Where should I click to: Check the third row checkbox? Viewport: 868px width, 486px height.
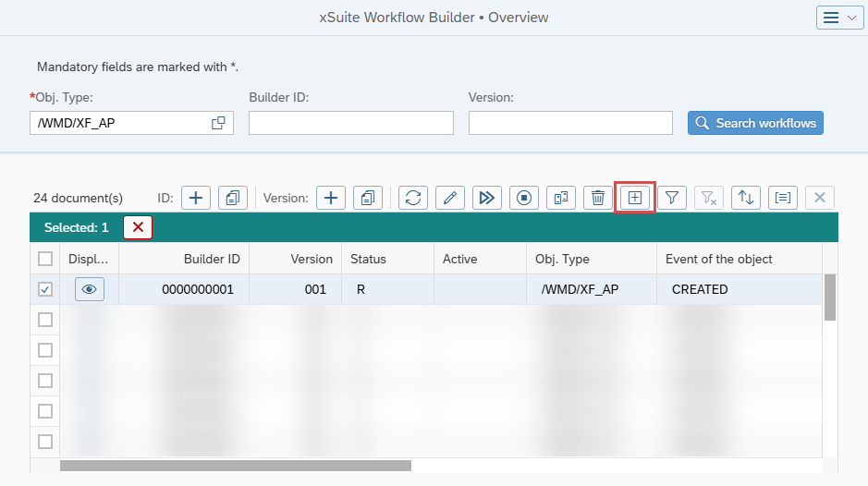tap(45, 350)
